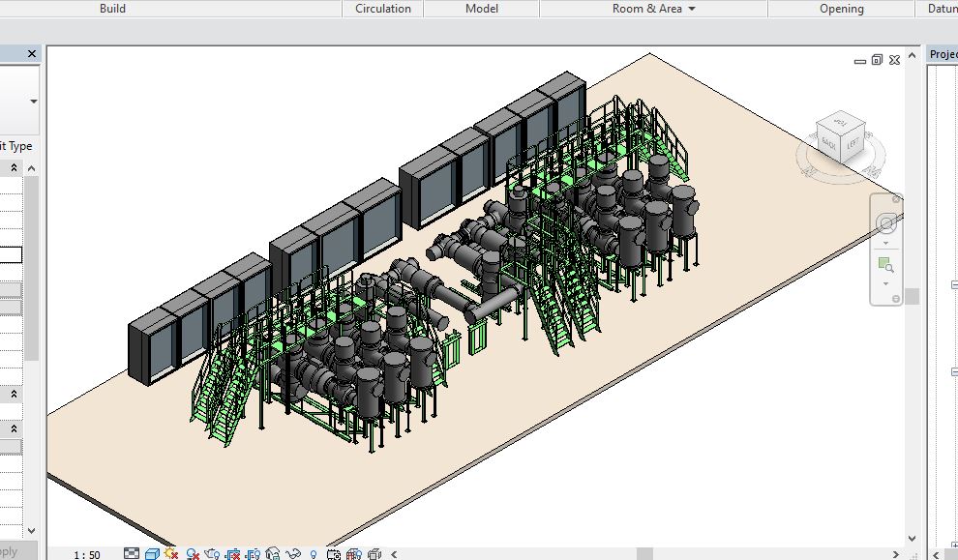Screen dimensions: 958x560
Task: Open the dropdown arrow below the navigation wheel
Action: coord(885,243)
